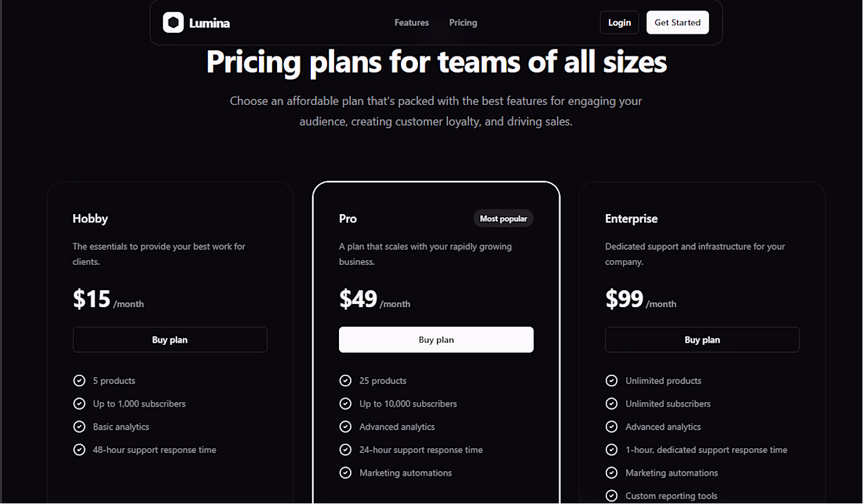Click the checkmark icon next to Basic analytics
The height and width of the screenshot is (504, 863).
[79, 426]
